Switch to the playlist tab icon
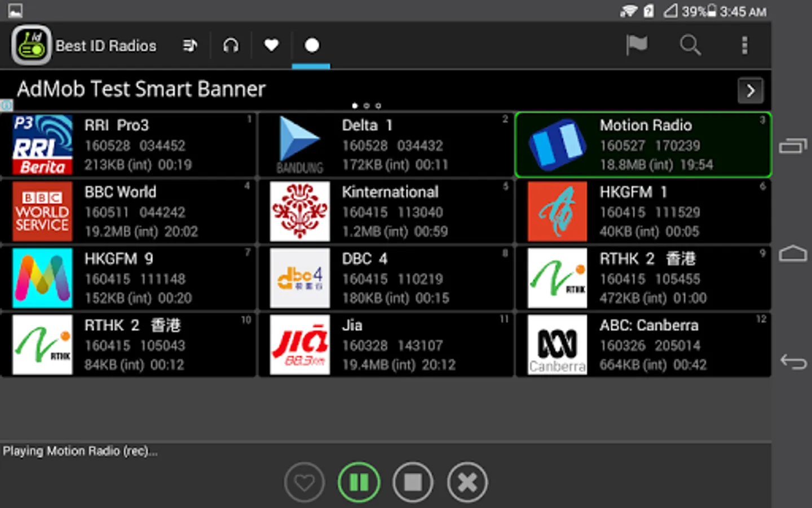Screen dimensions: 812x508 [x=190, y=45]
